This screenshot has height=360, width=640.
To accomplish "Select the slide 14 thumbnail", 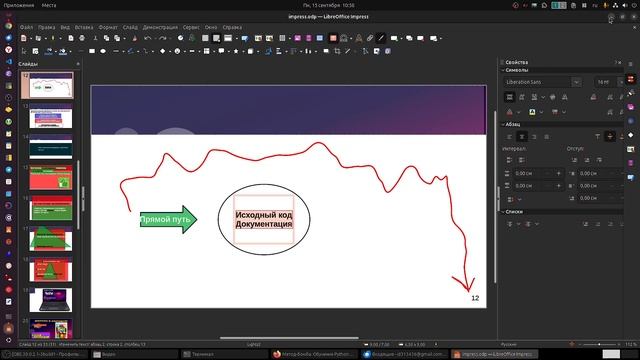I will [x=51, y=147].
